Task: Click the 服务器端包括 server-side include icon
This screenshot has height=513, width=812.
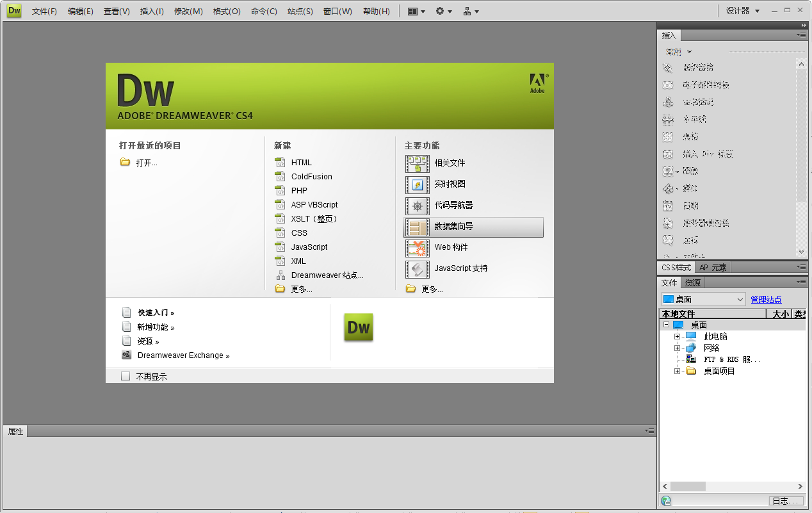Action: [668, 223]
